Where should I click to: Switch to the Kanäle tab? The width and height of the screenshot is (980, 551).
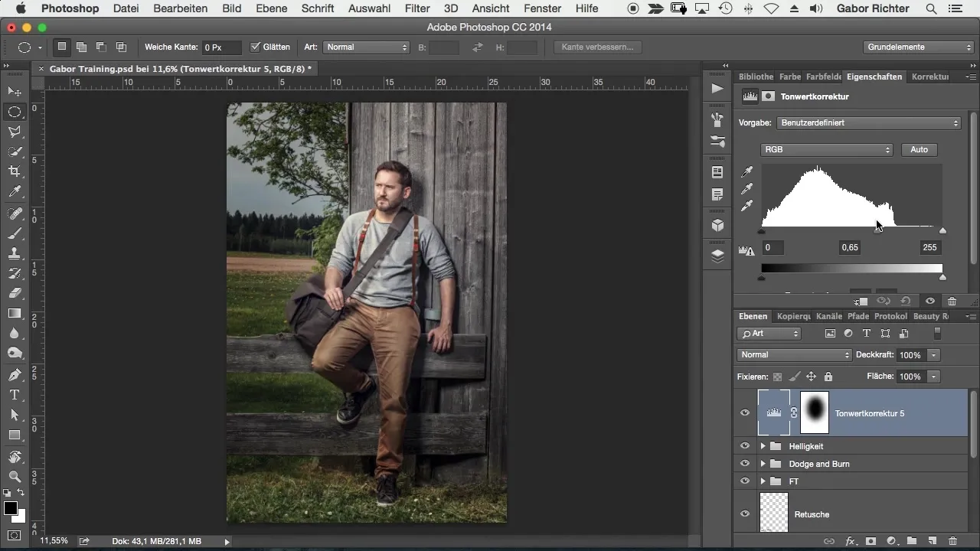pos(829,316)
